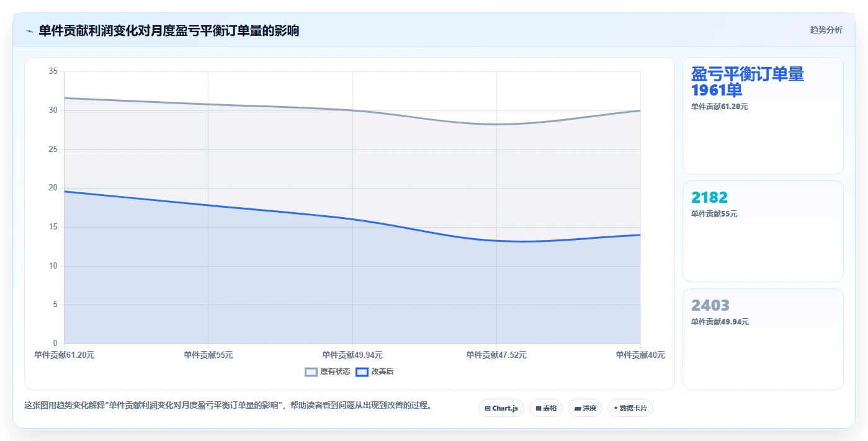
Task: Click the chart title 单件贡献利润变化对月度盈亏平衡订单量的影响
Action: [169, 31]
